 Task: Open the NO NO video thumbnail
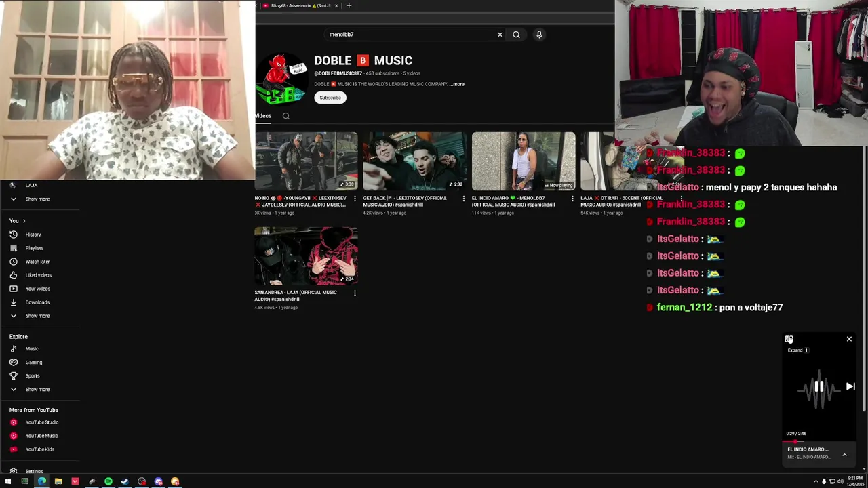[306, 161]
